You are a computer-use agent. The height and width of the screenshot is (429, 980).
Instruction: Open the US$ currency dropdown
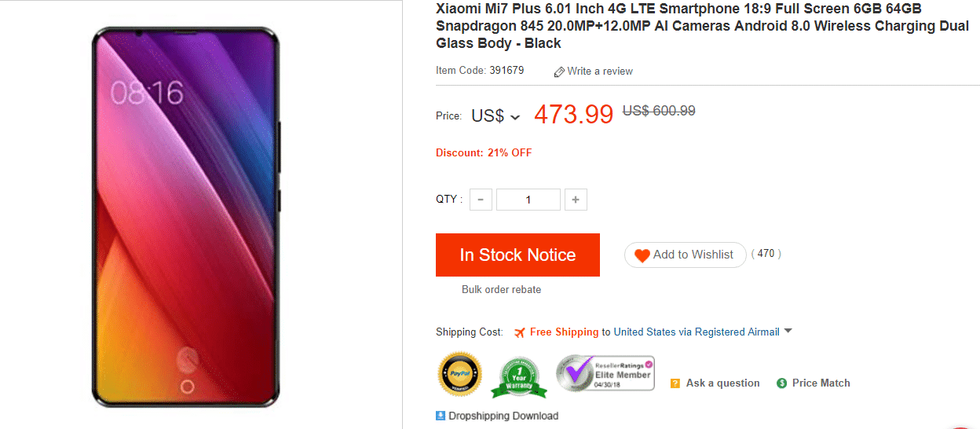[x=496, y=116]
